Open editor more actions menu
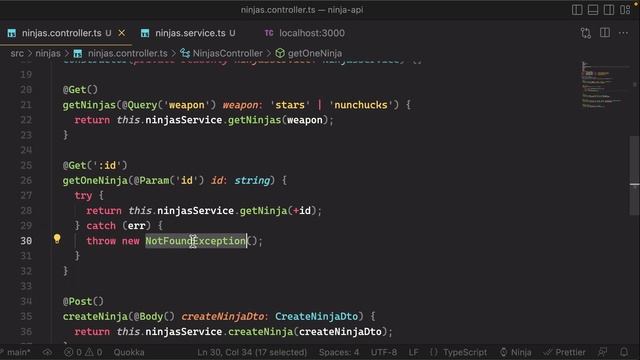This screenshot has height=360, width=640. coord(623,33)
